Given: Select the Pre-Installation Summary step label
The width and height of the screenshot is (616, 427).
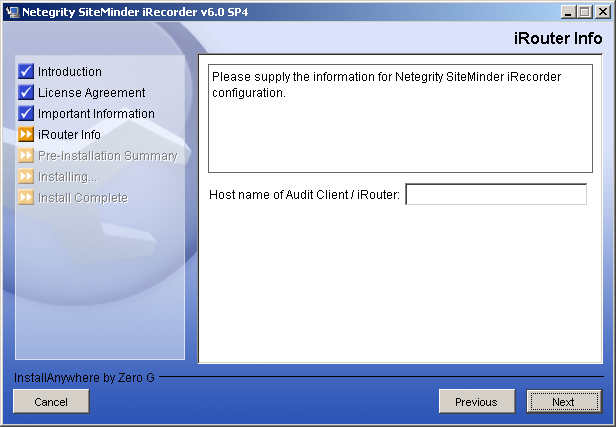Looking at the screenshot, I should click(x=107, y=156).
